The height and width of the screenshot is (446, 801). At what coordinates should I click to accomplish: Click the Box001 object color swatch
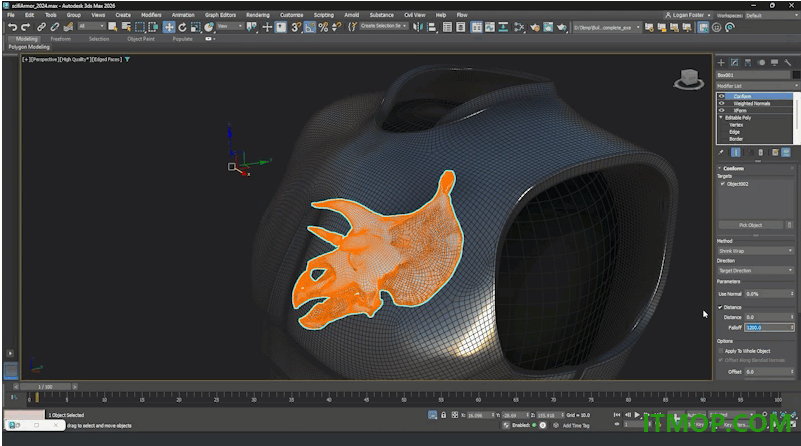[x=796, y=75]
